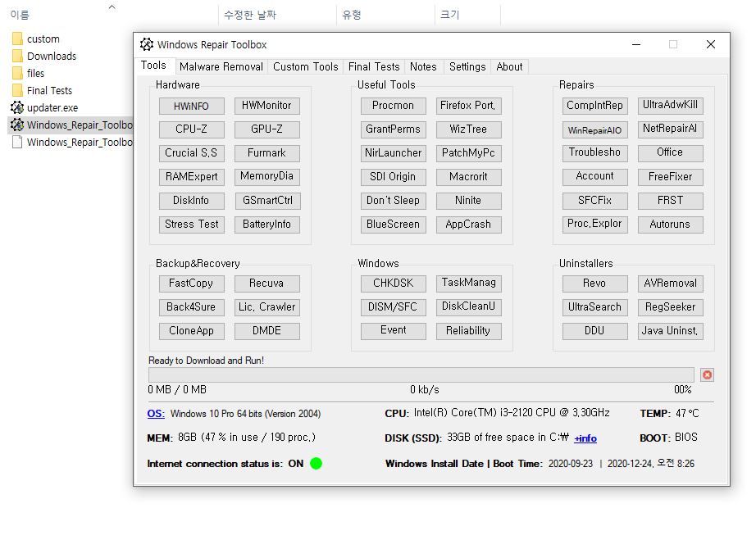Screen dimensions: 756x549
Task: Run FastCopy from Backup&Recovery
Action: pos(191,284)
